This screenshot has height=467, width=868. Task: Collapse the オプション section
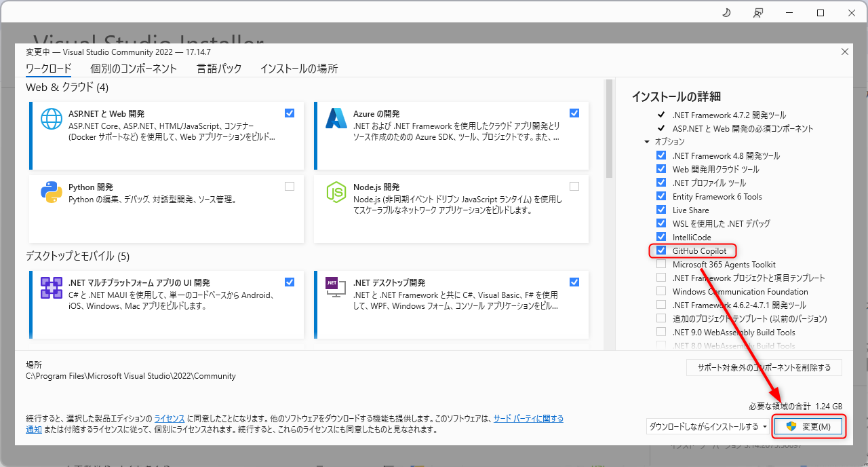[x=646, y=141]
